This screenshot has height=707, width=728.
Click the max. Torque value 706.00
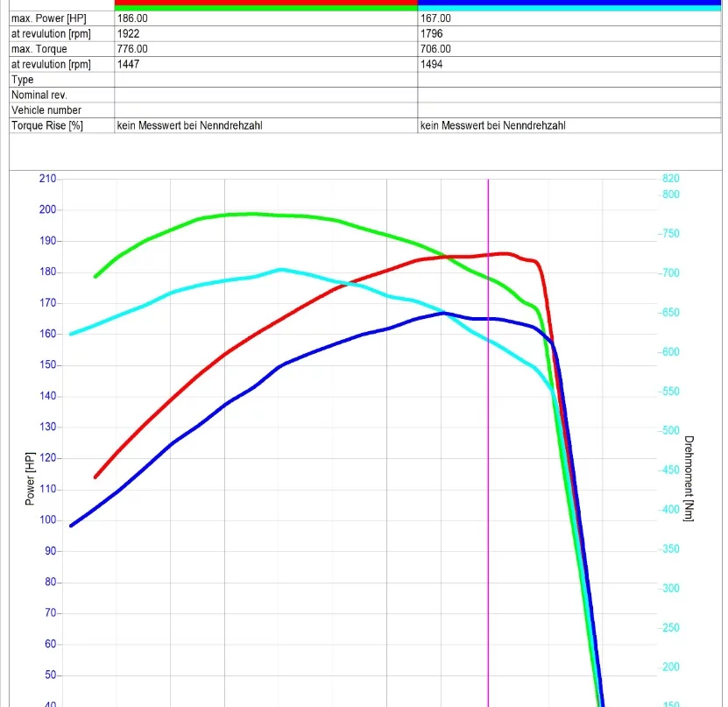pyautogui.click(x=435, y=49)
